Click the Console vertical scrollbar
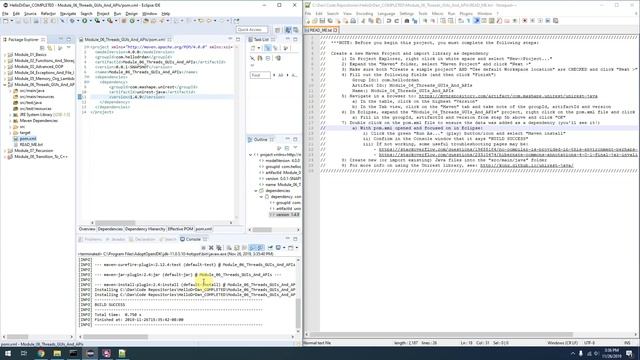This screenshot has height=360, width=640. point(298,312)
